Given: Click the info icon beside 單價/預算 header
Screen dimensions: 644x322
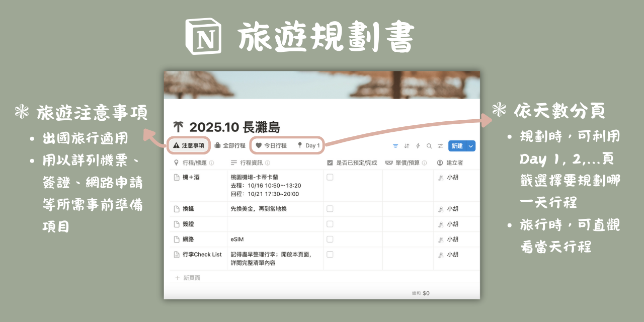Looking at the screenshot, I should point(424,163).
